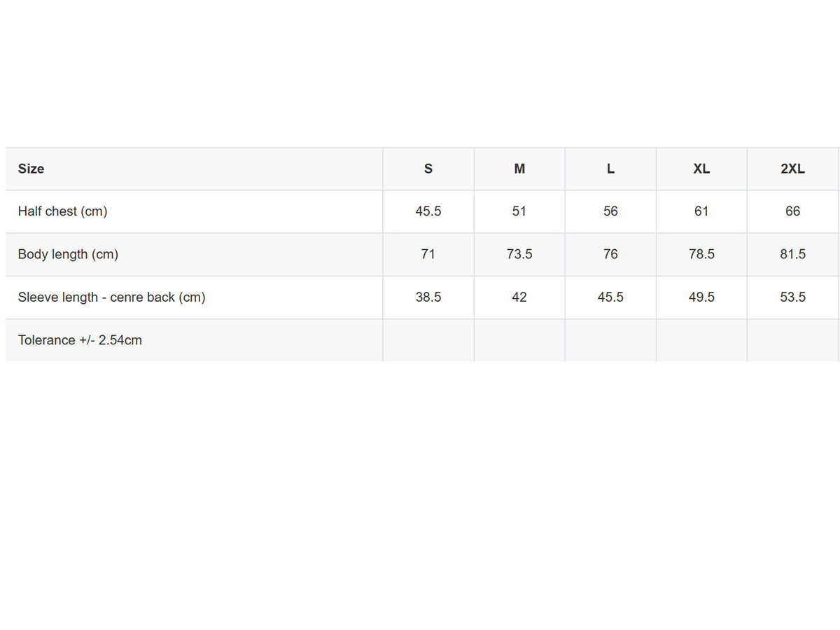
Task: Select the half chest value 51
Action: (519, 211)
